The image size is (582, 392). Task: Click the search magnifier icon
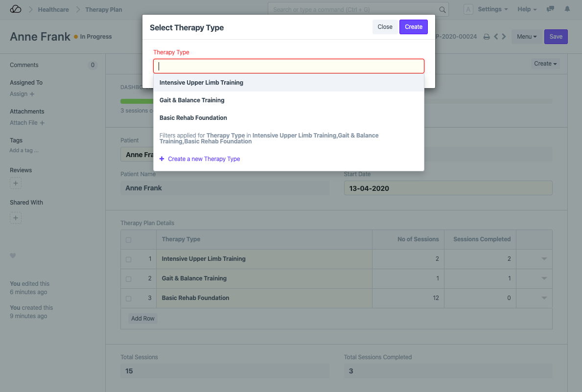click(442, 10)
